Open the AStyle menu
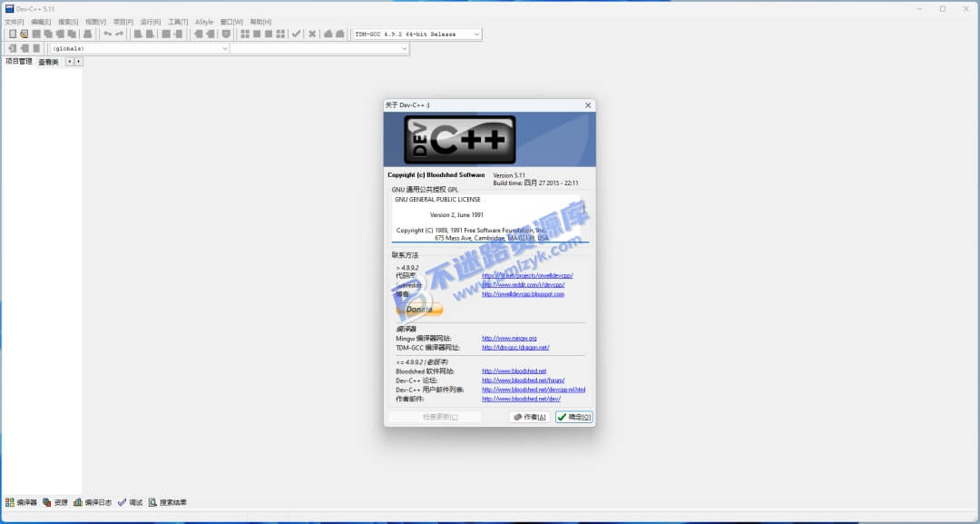Image resolution: width=980 pixels, height=524 pixels. coord(204,22)
